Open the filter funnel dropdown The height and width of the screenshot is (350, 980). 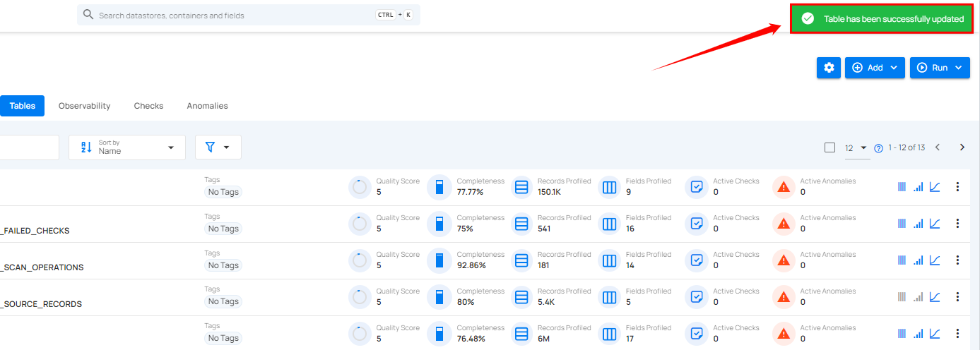click(x=218, y=147)
